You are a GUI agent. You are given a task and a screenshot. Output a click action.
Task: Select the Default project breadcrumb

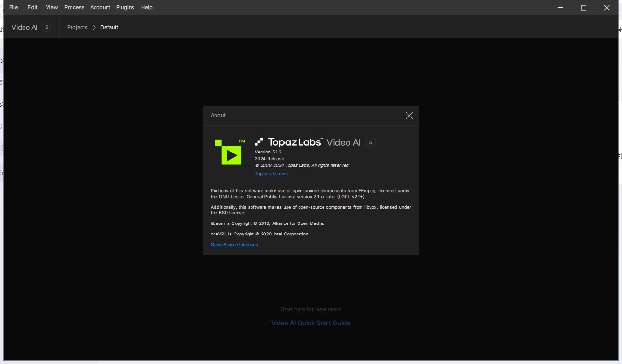pyautogui.click(x=109, y=27)
